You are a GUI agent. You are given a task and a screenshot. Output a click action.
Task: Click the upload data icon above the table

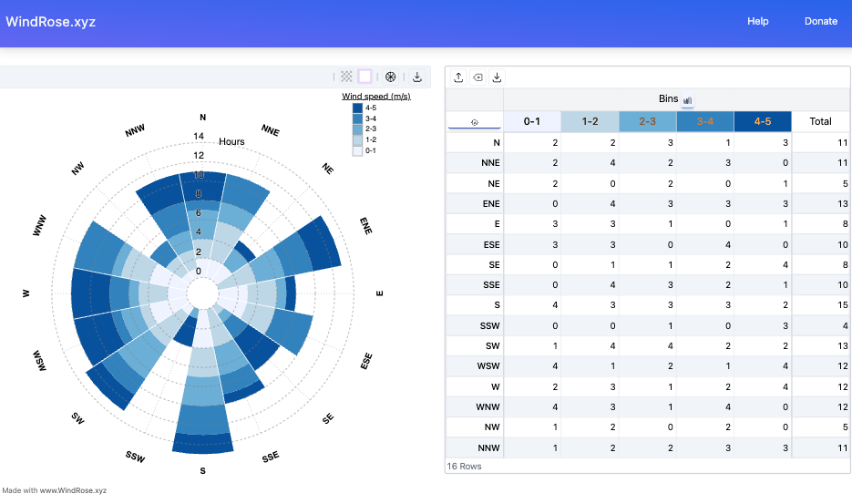[x=458, y=77]
